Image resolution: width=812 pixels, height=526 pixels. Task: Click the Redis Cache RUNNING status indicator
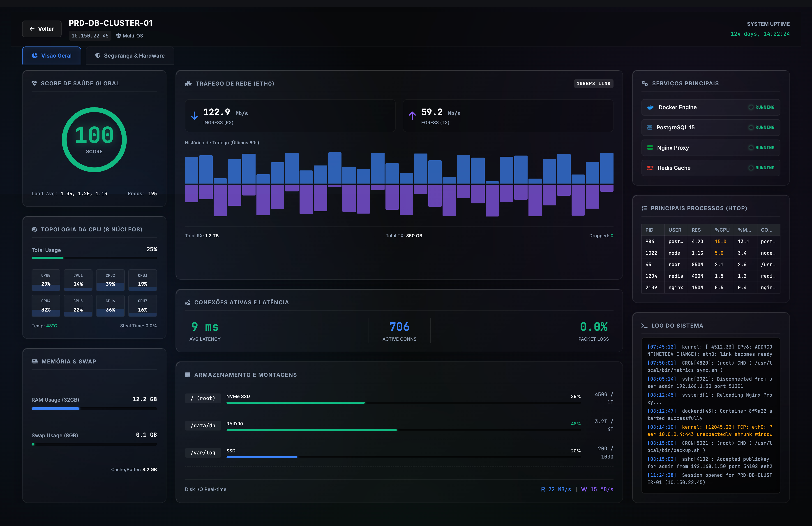(761, 168)
